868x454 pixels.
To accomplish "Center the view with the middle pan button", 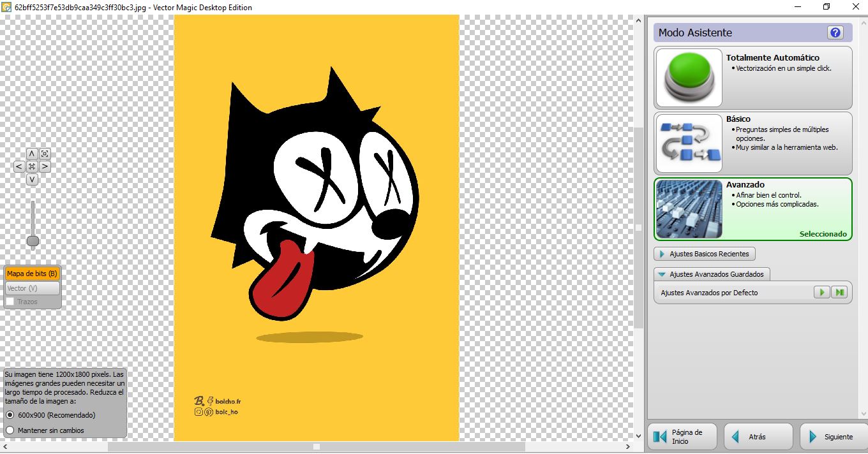I will coord(32,166).
